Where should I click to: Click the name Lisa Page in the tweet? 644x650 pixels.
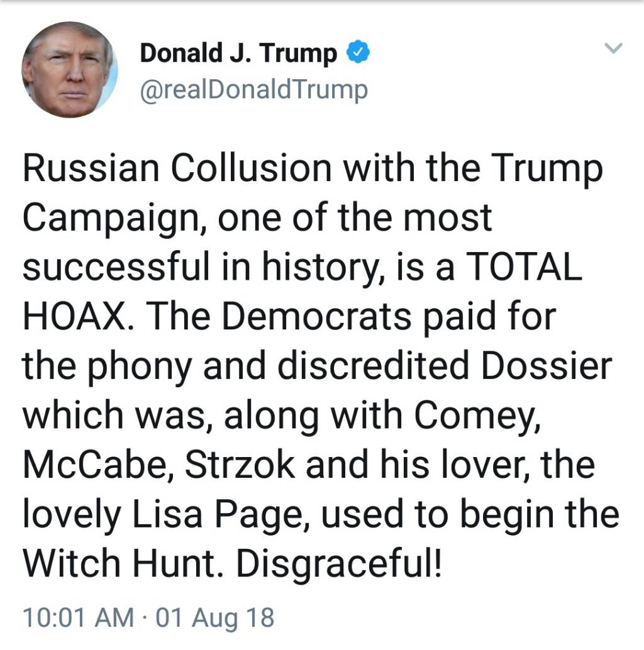(x=221, y=515)
